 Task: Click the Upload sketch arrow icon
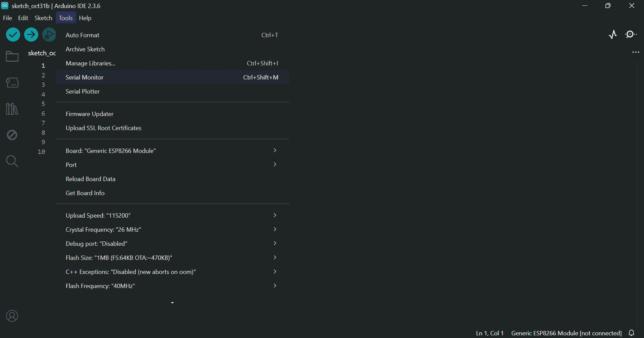click(31, 34)
